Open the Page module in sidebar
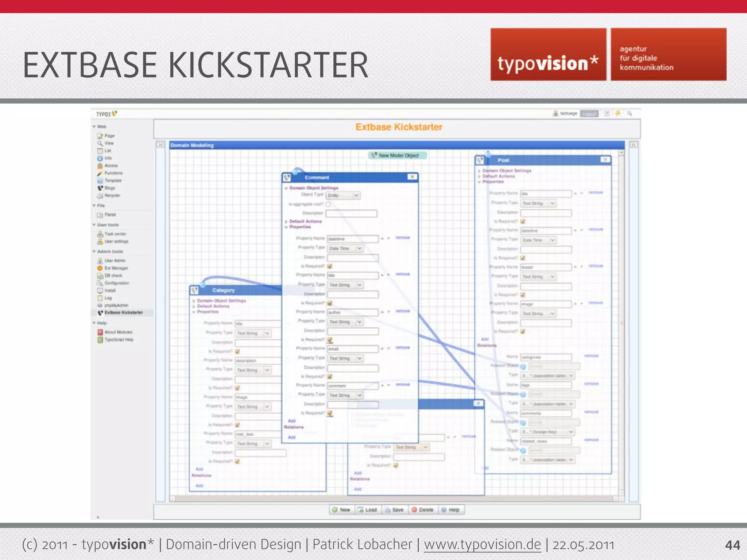The image size is (747, 560). point(106,136)
